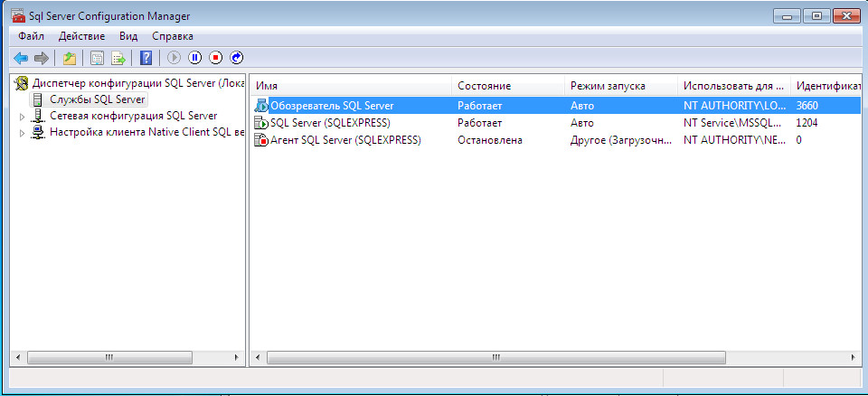Click the process ID cell 3660
The width and height of the screenshot is (868, 396).
807,105
